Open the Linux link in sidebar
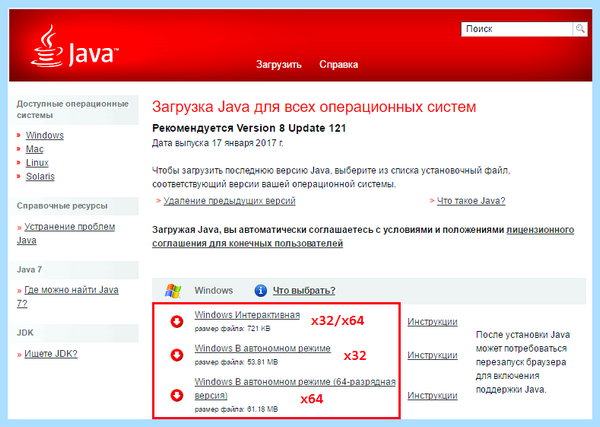The height and width of the screenshot is (427, 600). coord(37,163)
